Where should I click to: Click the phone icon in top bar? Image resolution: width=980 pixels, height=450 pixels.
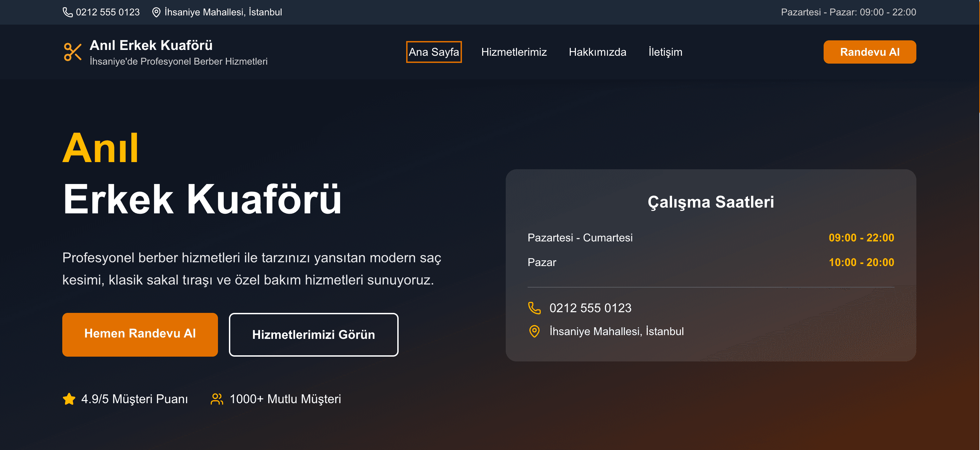pyautogui.click(x=67, y=12)
